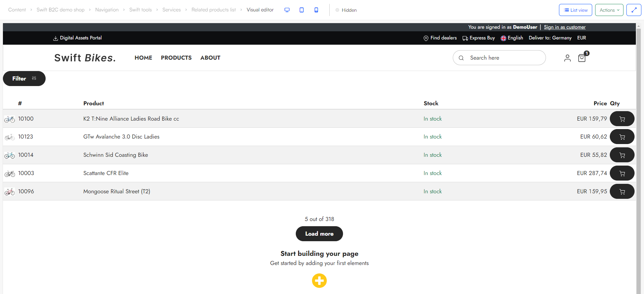
Task: Enable the Hidden toggle
Action: (337, 10)
